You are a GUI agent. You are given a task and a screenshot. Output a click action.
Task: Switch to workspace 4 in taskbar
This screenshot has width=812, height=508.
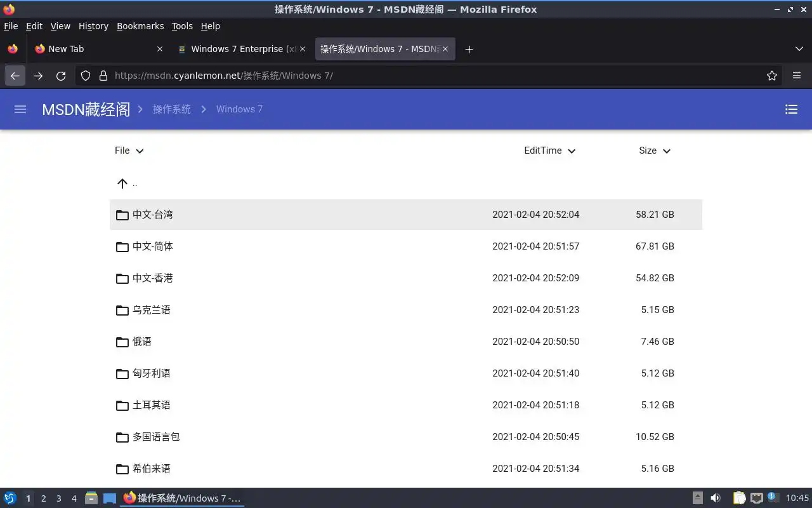[x=74, y=498]
